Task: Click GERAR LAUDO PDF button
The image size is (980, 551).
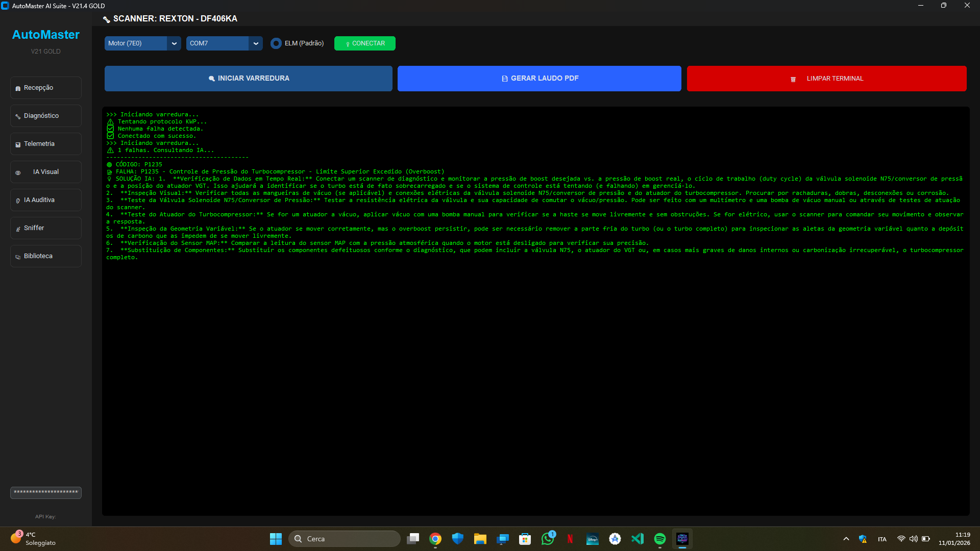Action: click(x=539, y=79)
